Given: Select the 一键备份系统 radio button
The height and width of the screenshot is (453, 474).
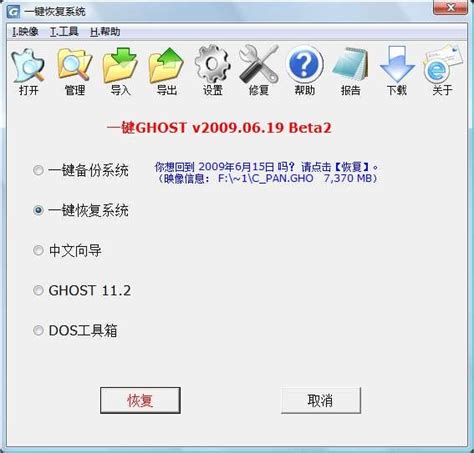Looking at the screenshot, I should [x=38, y=170].
